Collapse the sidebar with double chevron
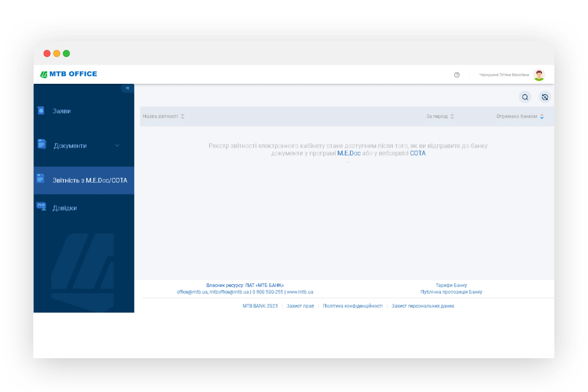 [127, 88]
